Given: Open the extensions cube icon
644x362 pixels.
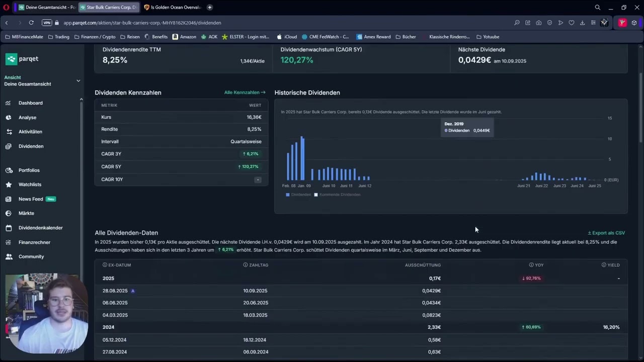Looking at the screenshot, I should click(x=634, y=23).
